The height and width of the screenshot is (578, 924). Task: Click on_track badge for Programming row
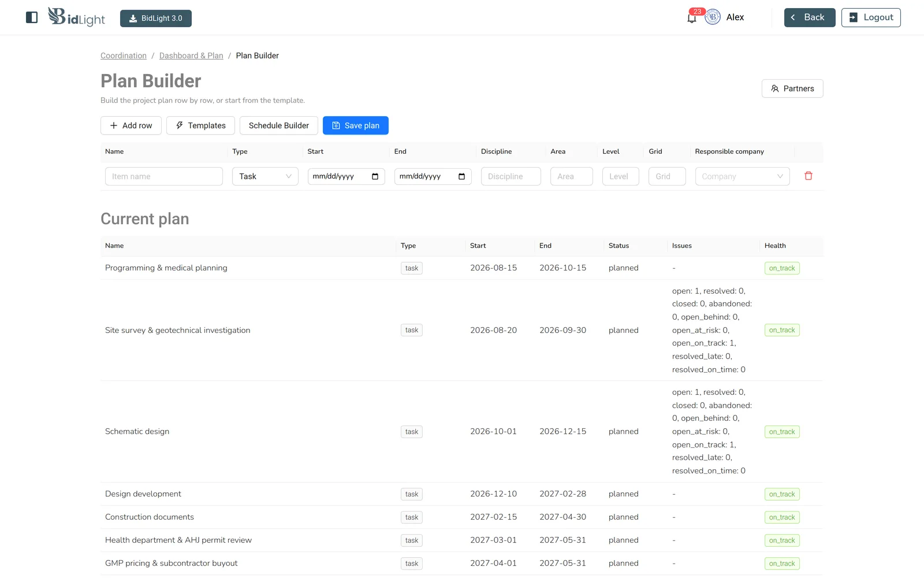(782, 268)
